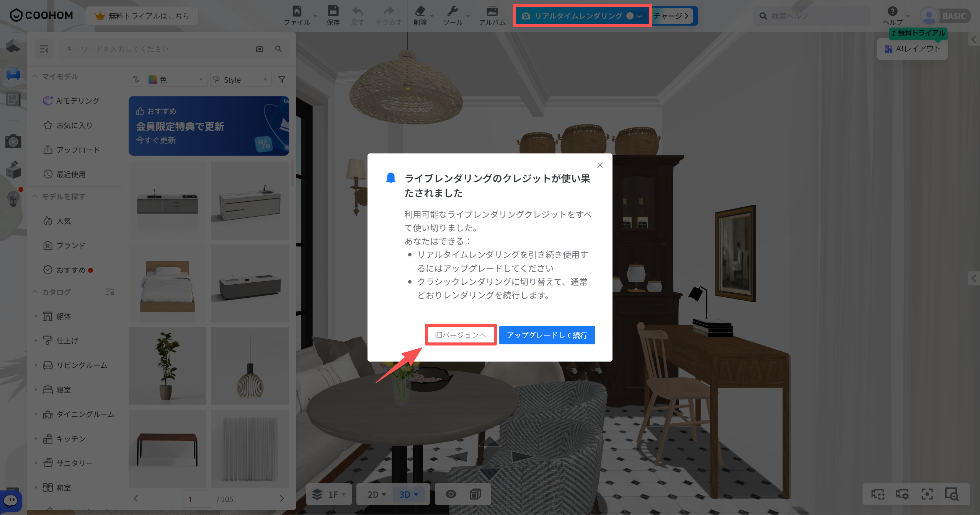Go to the previous catalog page arrow

click(x=136, y=499)
